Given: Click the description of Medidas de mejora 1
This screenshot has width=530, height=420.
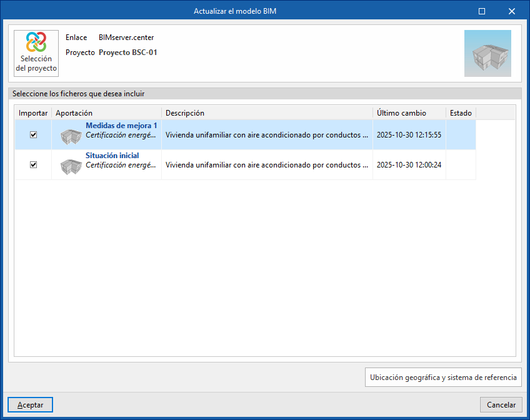Looking at the screenshot, I should 267,135.
